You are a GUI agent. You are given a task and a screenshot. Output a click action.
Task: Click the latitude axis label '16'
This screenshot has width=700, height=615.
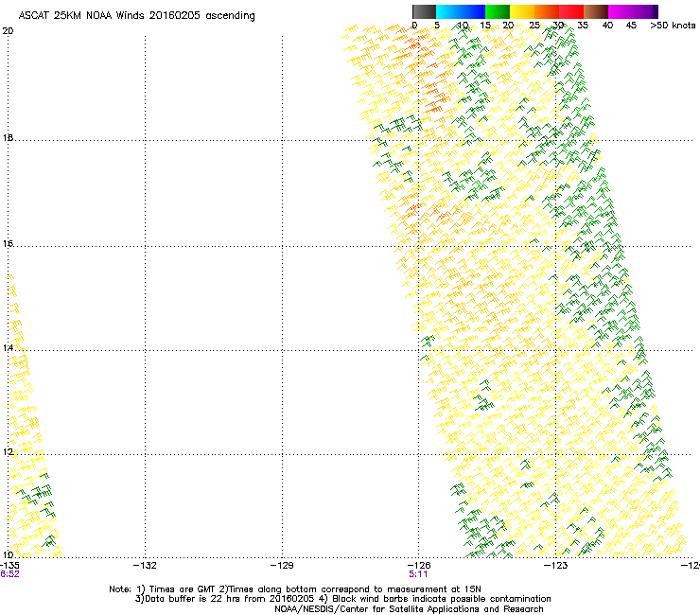pos(8,243)
